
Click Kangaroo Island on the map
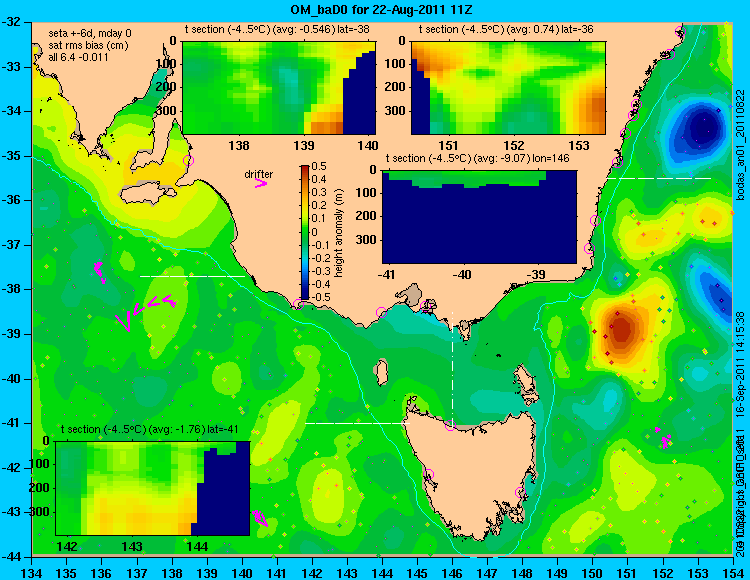click(149, 195)
